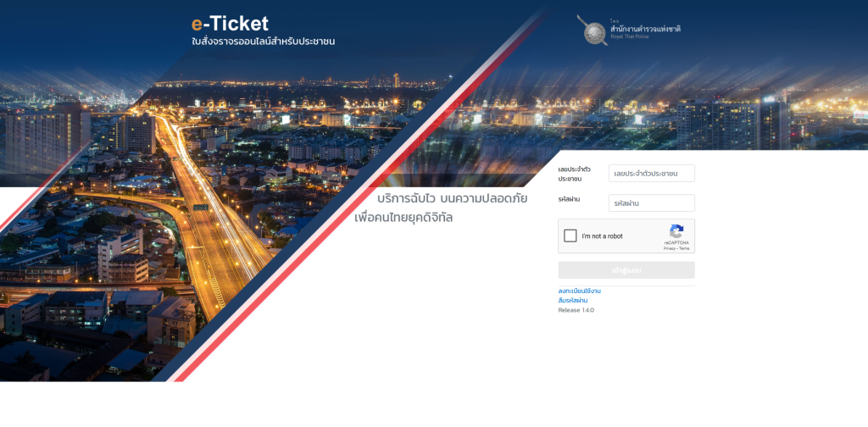Click the Royal Thai Police emblem icon
868x427 pixels.
pos(593,30)
